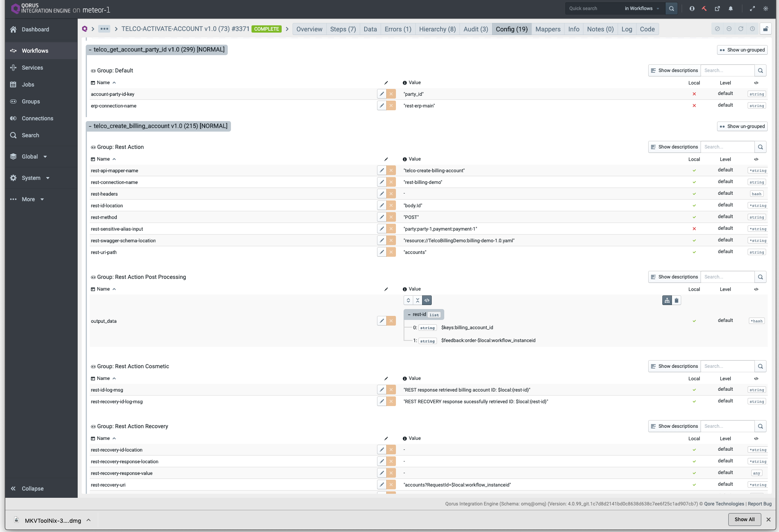This screenshot has width=779, height=532.
Task: Click the external link icon in header
Action: coord(717,8)
